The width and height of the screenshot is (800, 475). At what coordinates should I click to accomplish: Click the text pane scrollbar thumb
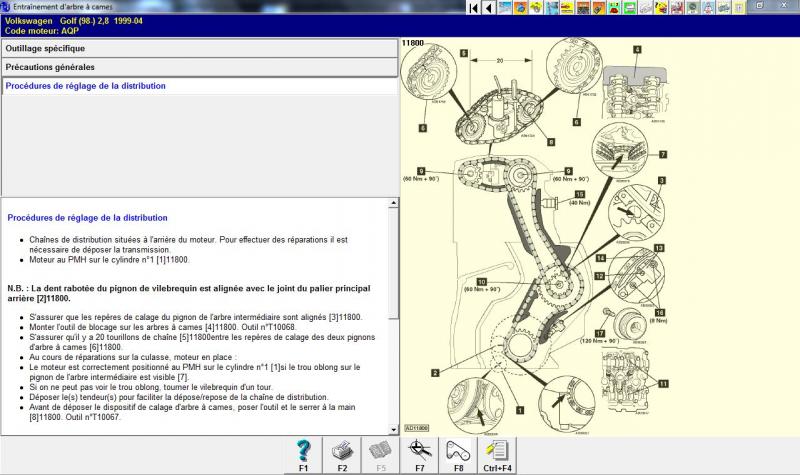point(393,263)
